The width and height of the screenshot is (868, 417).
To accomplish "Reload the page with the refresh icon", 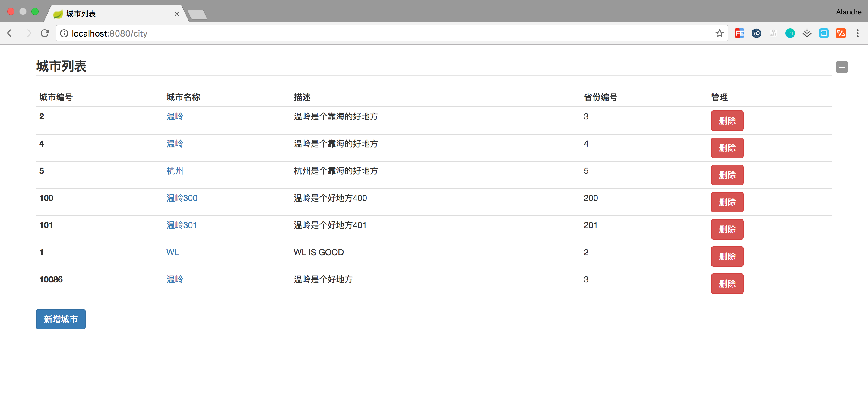I will click(45, 33).
